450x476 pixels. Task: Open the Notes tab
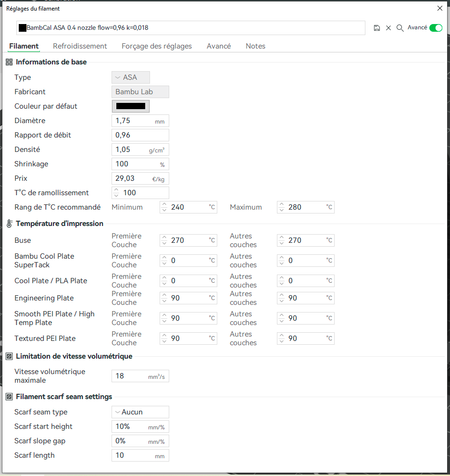click(x=255, y=46)
